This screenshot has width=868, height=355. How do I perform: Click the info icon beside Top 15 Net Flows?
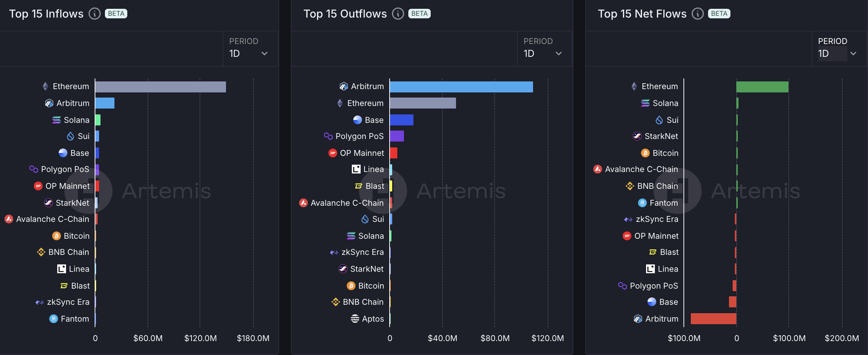tap(697, 14)
